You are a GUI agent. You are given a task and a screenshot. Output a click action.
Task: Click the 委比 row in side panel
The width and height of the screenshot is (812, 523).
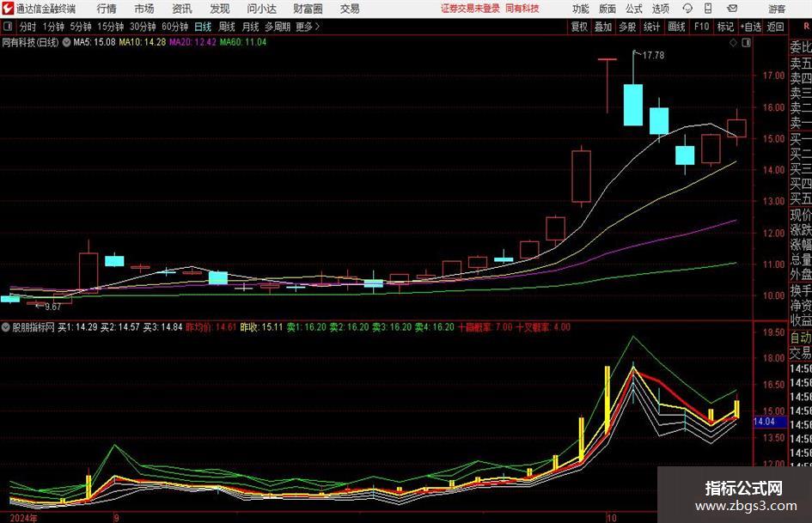point(801,47)
